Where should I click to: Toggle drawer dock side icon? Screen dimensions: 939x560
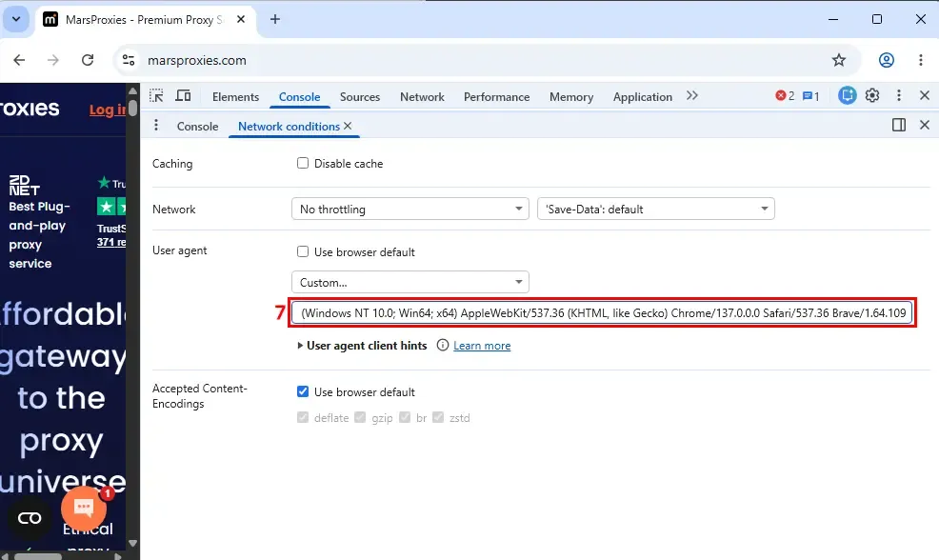click(x=899, y=125)
